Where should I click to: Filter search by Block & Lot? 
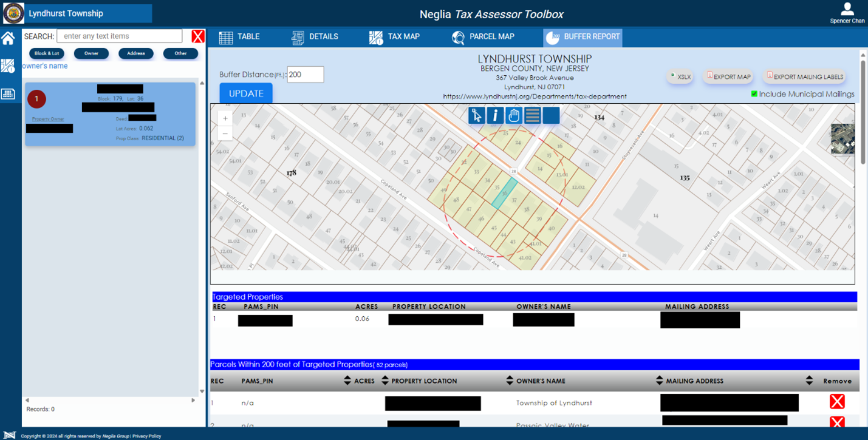coord(47,53)
